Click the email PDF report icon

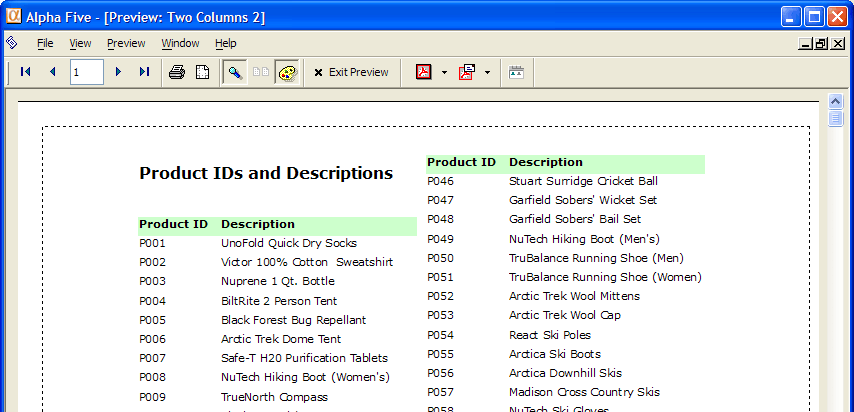467,72
